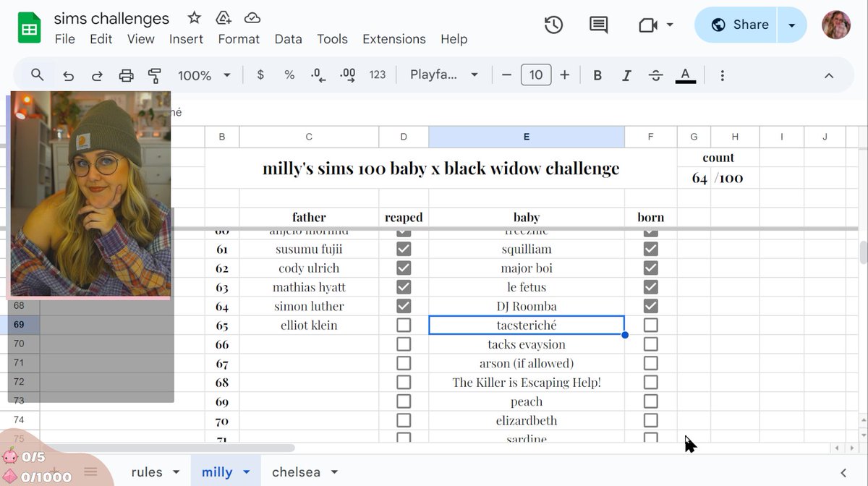
Task: Open the Edit menu
Action: coord(101,39)
